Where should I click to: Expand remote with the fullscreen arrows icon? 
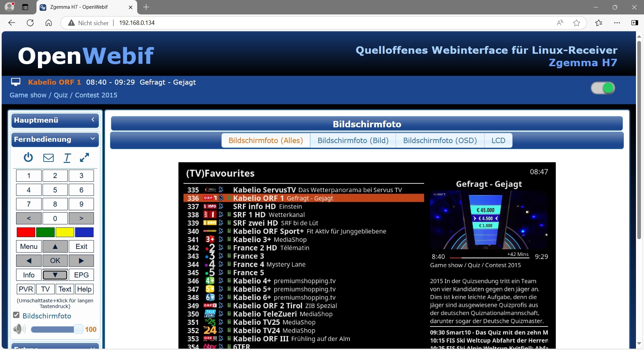[x=84, y=158]
